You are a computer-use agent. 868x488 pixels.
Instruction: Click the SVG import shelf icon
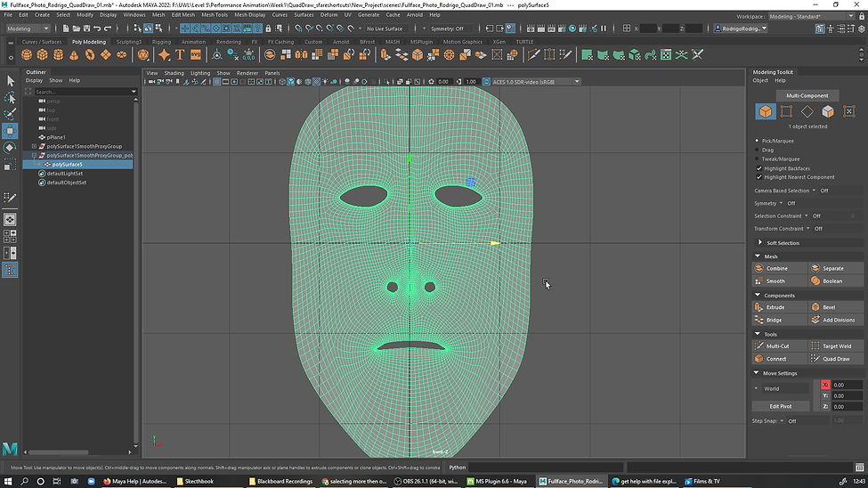pyautogui.click(x=195, y=54)
